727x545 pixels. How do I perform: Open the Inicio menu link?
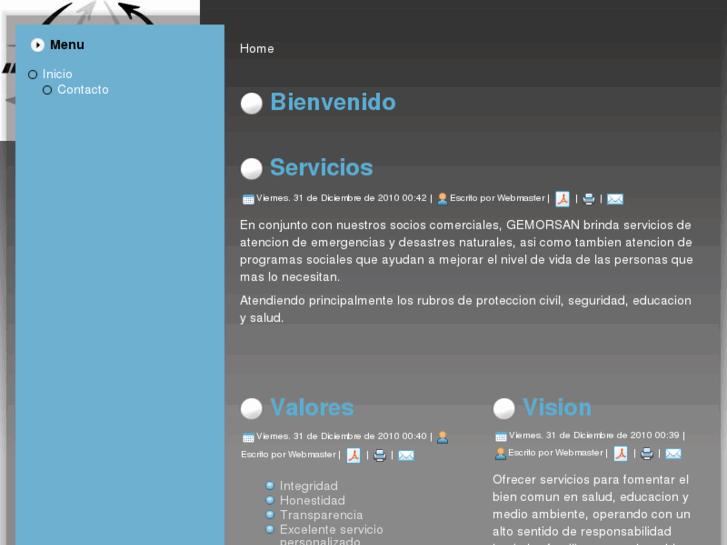57,74
